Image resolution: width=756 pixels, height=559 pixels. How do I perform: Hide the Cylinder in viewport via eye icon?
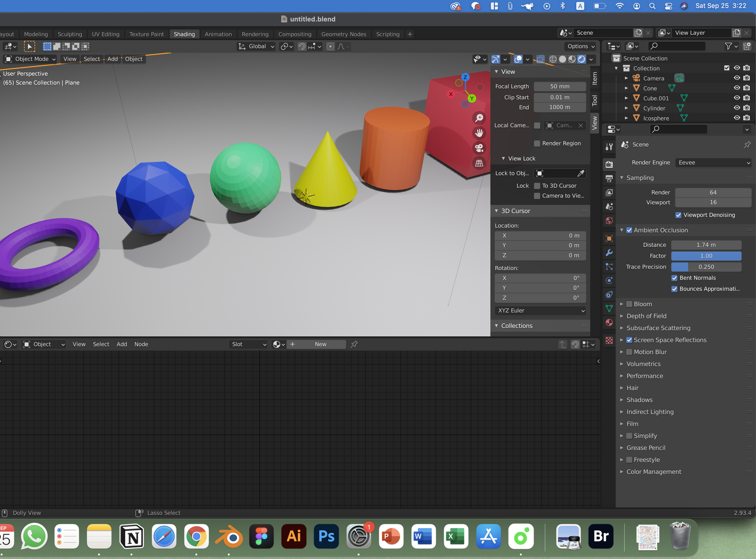[x=737, y=108]
